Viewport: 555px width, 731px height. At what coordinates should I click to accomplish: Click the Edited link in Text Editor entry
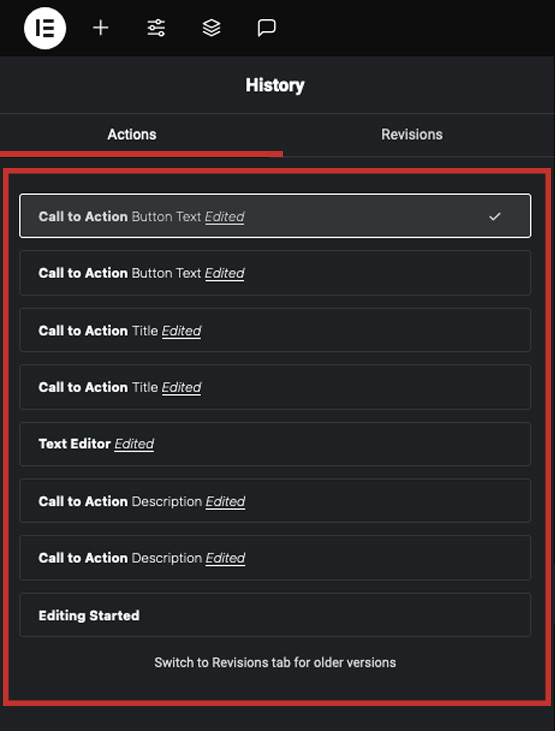(134, 444)
